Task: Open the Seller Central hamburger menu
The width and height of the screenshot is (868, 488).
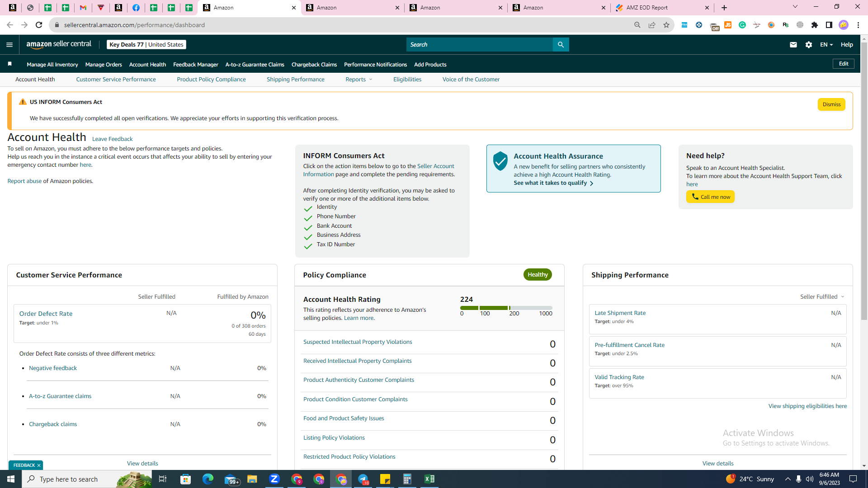Action: point(9,45)
